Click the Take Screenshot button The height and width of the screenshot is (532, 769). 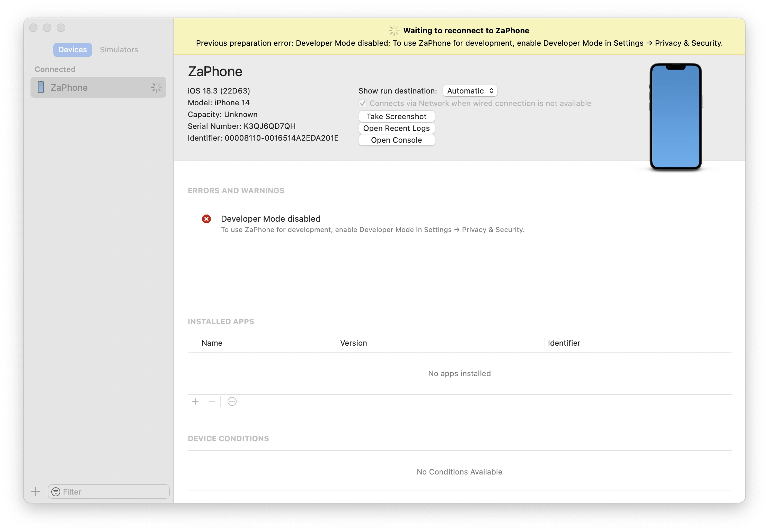(396, 116)
